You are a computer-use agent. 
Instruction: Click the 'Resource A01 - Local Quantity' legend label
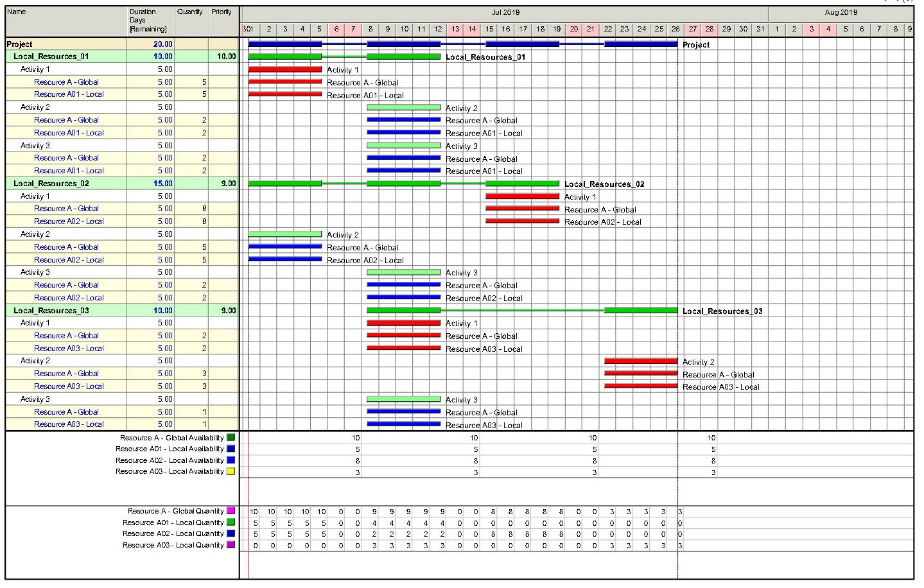pos(173,523)
